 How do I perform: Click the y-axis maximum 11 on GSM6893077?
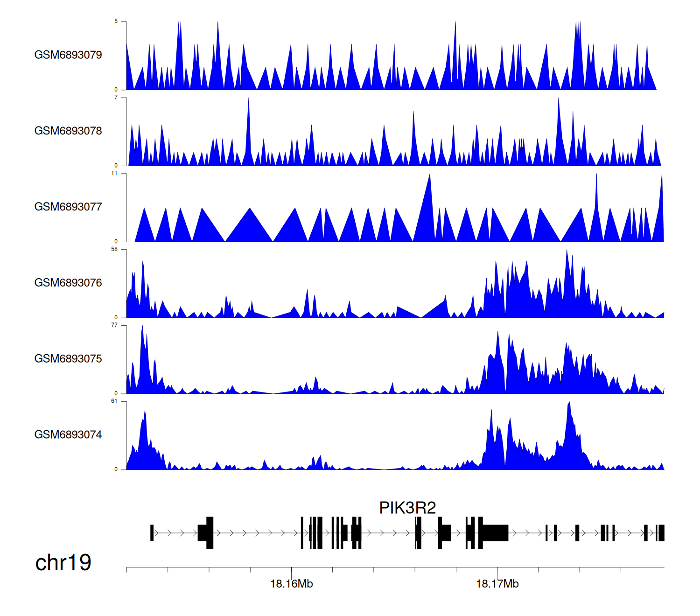coord(114,174)
